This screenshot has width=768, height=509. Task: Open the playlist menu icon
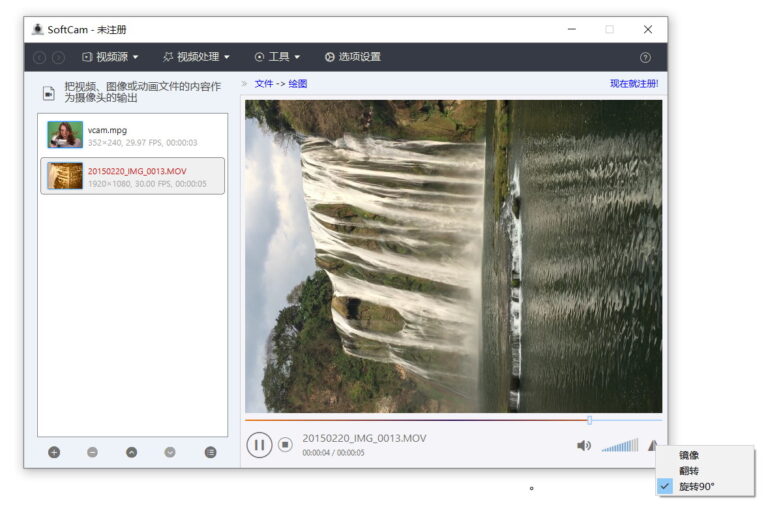(x=210, y=452)
